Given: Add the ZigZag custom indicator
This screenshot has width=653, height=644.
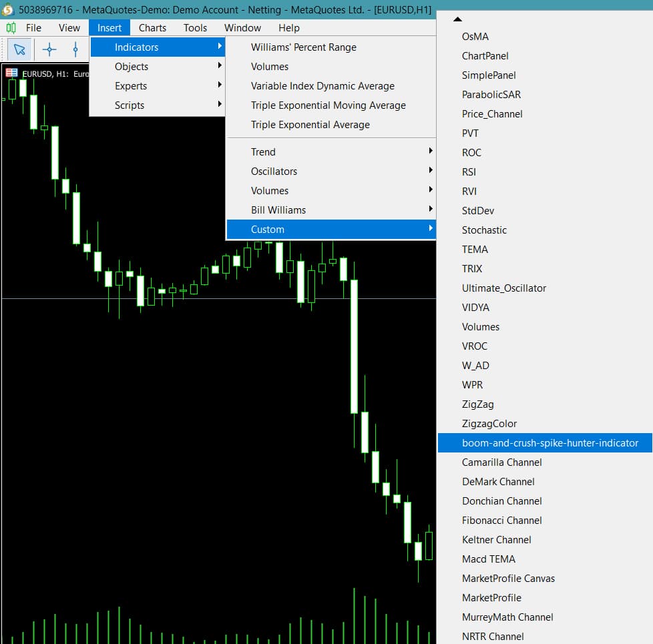Looking at the screenshot, I should point(477,404).
